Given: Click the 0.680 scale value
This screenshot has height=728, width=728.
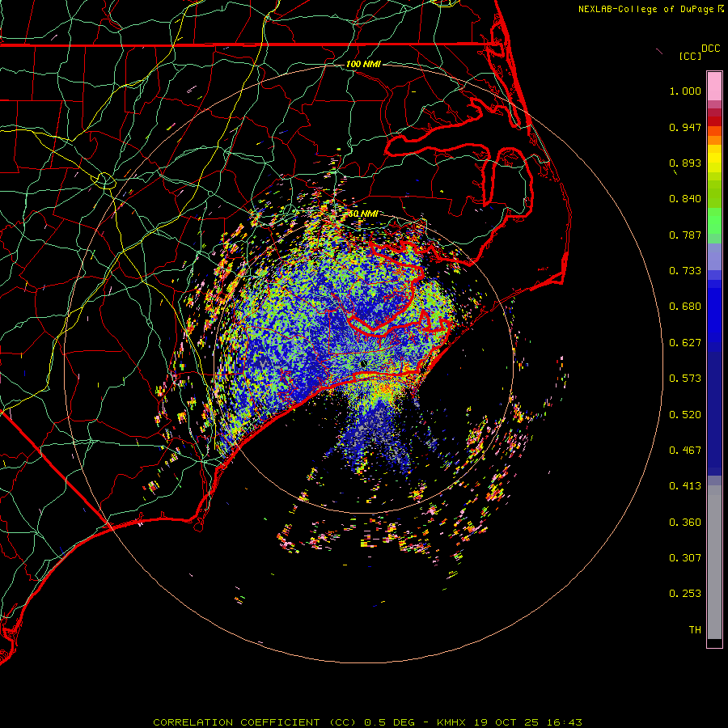Looking at the screenshot, I should click(685, 307).
